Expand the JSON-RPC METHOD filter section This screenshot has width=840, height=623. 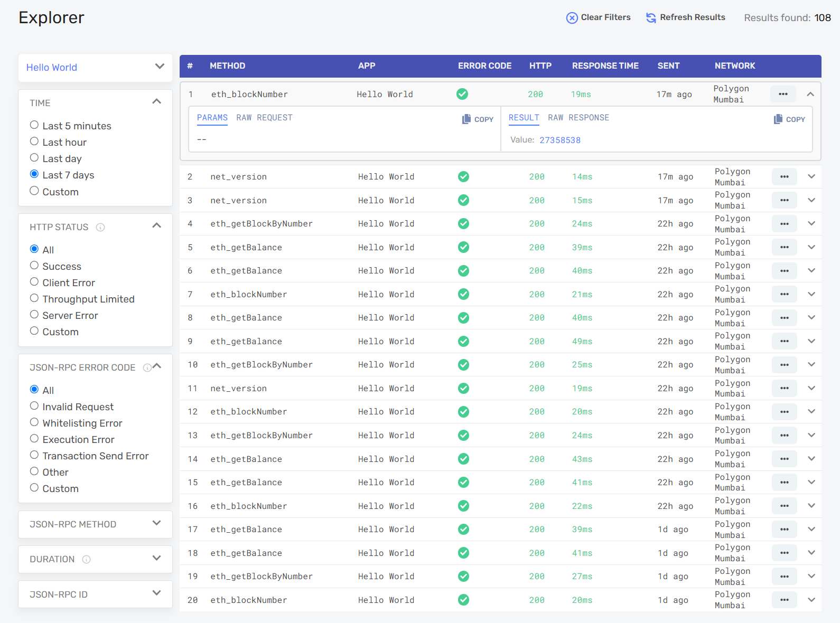pos(156,523)
